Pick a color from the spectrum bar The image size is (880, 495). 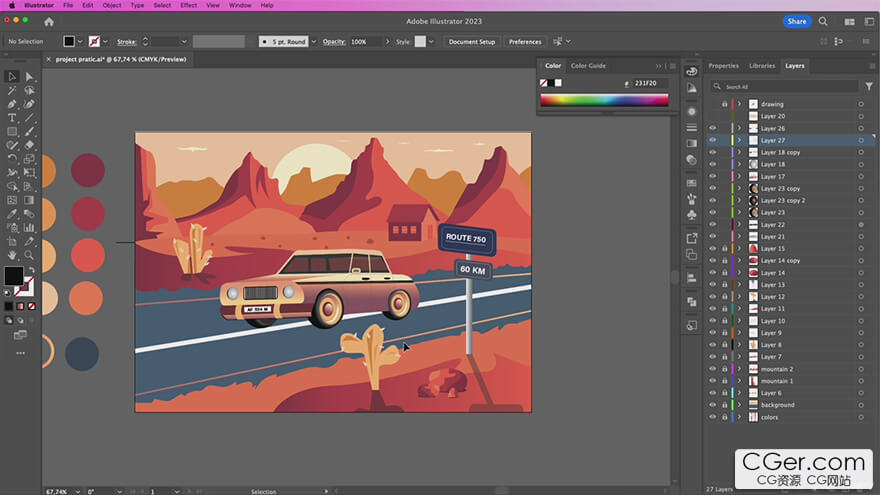point(604,100)
